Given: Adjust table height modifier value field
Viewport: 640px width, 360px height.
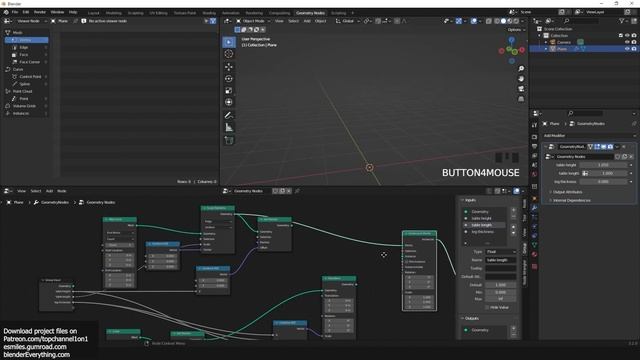Looking at the screenshot, I should pyautogui.click(x=604, y=165).
